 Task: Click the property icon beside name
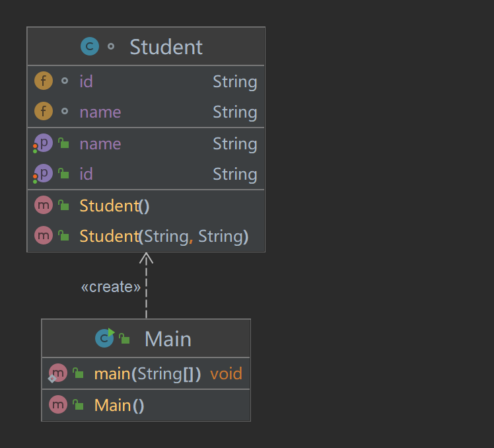(x=43, y=143)
